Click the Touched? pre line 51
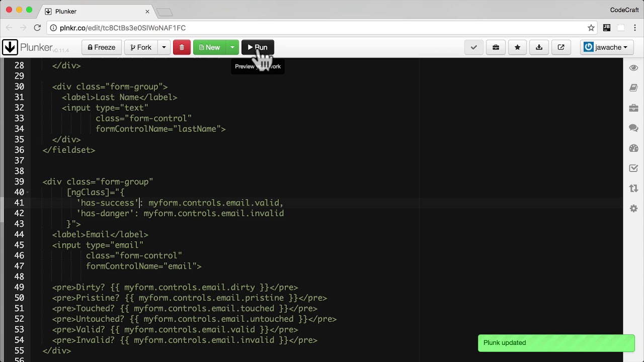 pos(185,308)
